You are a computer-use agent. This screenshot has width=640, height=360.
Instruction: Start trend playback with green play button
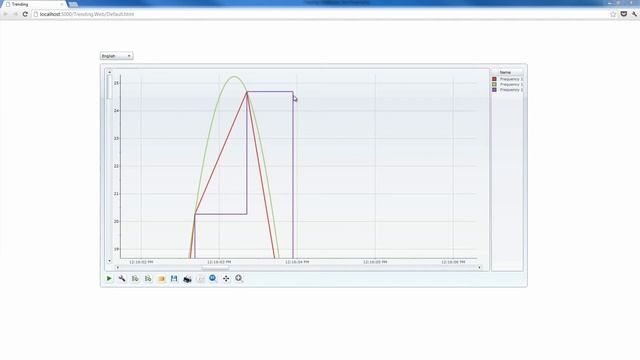(x=109, y=278)
